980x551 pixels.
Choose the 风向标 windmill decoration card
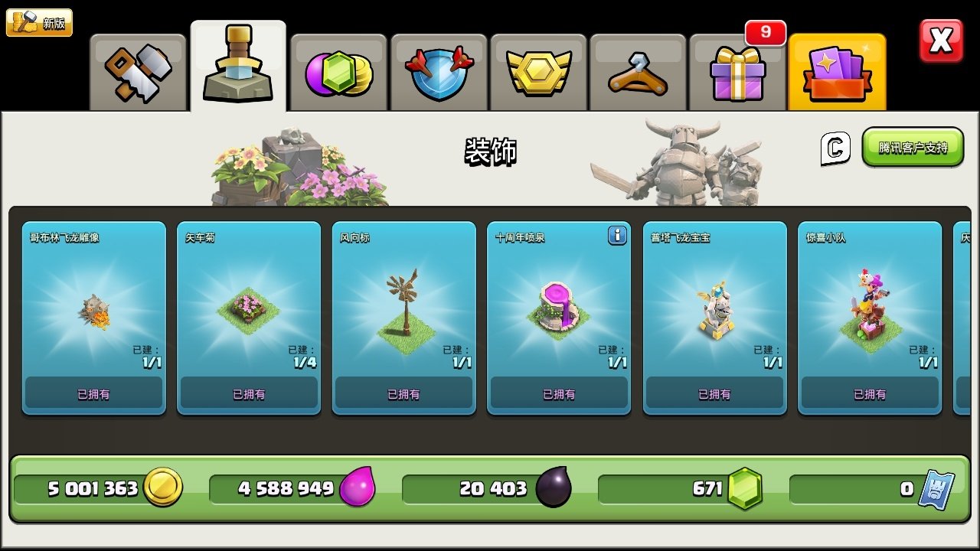tap(403, 318)
